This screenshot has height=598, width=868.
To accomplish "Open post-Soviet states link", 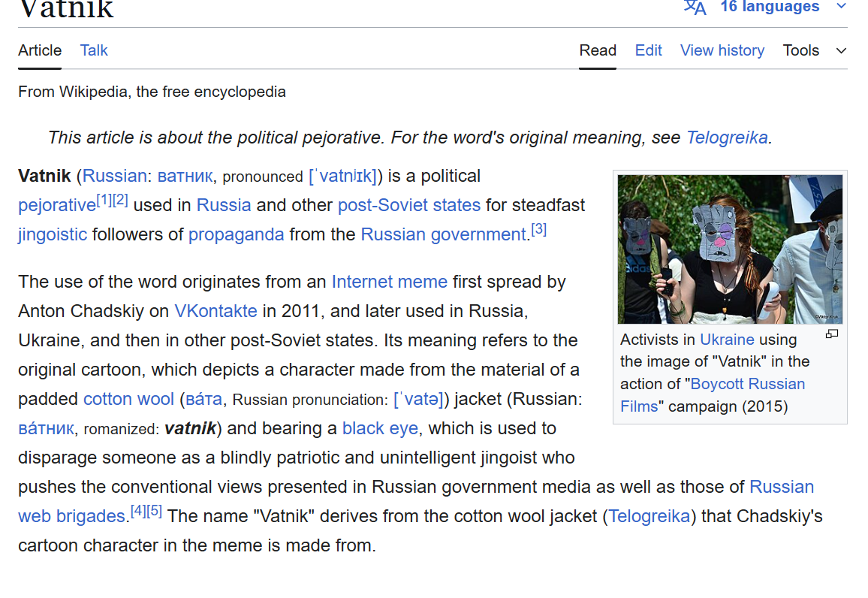I will (409, 205).
